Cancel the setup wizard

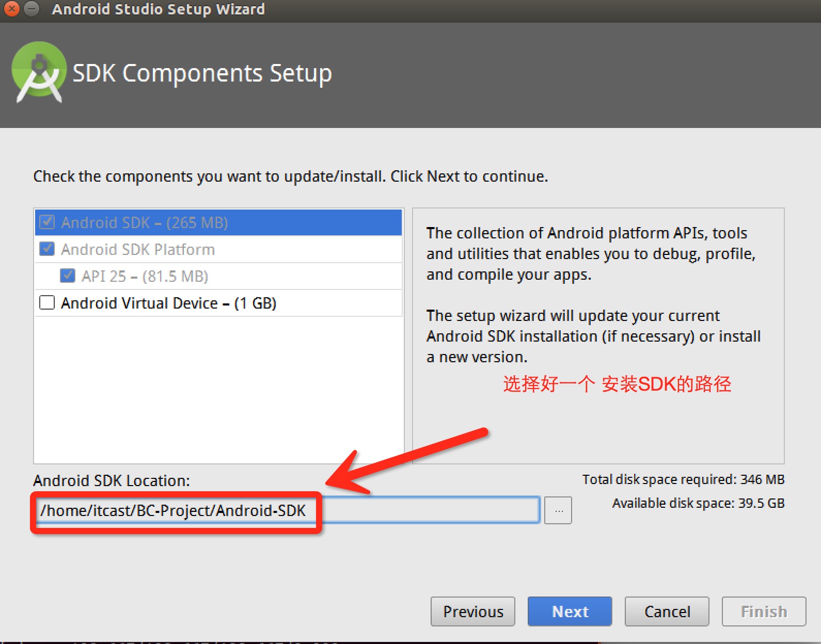pyautogui.click(x=667, y=611)
